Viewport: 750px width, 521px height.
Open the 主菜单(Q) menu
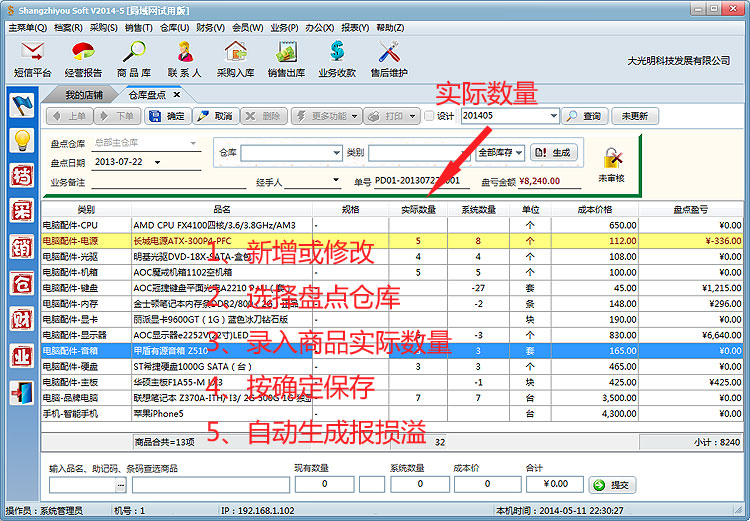point(28,28)
